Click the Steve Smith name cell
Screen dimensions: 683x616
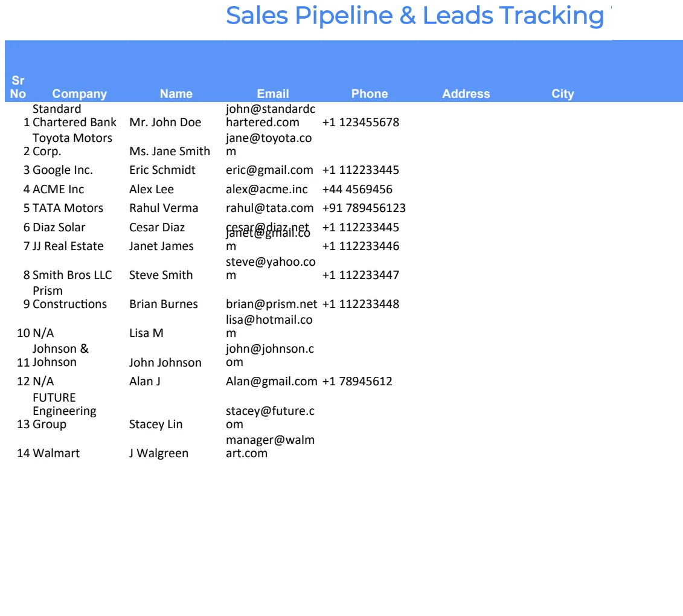point(161,275)
